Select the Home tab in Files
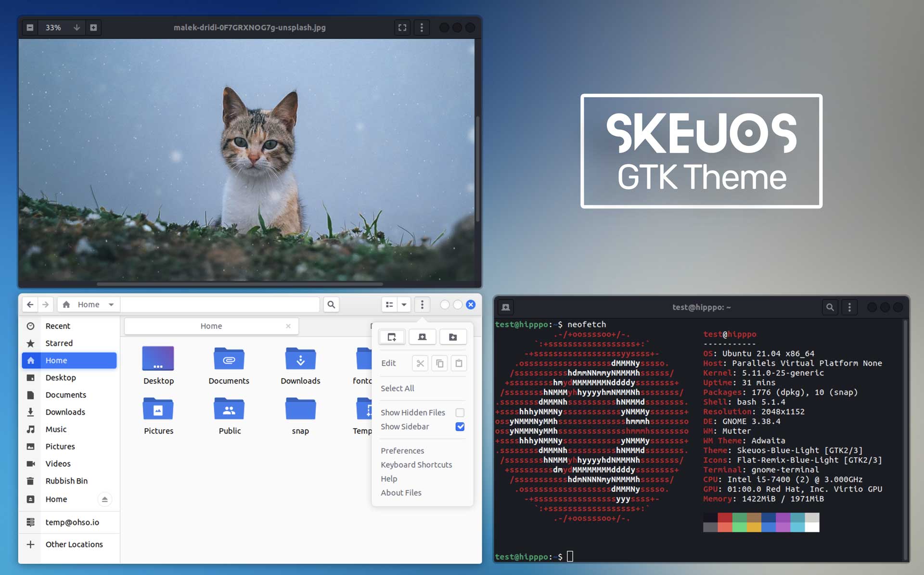 click(211, 326)
